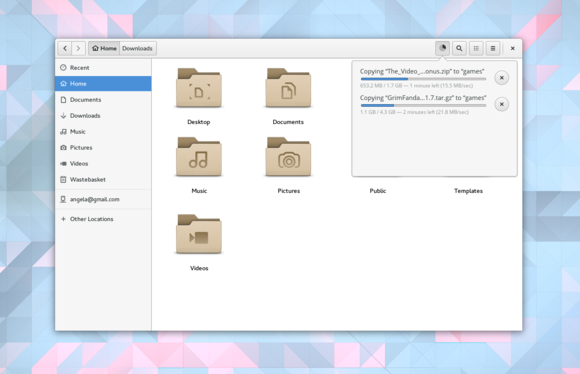The width and height of the screenshot is (580, 374).
Task: Click progress bar of GrimFanda...1.7.tar.gz copy
Action: (x=423, y=105)
